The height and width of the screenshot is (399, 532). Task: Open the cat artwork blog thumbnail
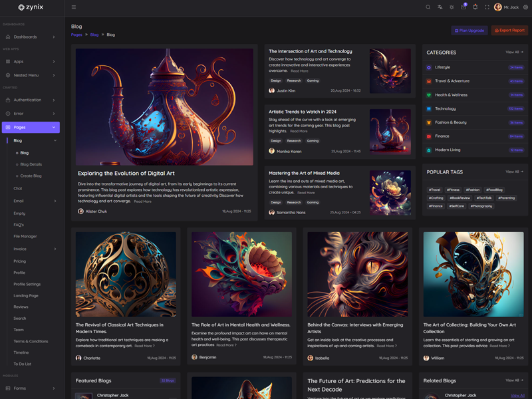(357, 274)
